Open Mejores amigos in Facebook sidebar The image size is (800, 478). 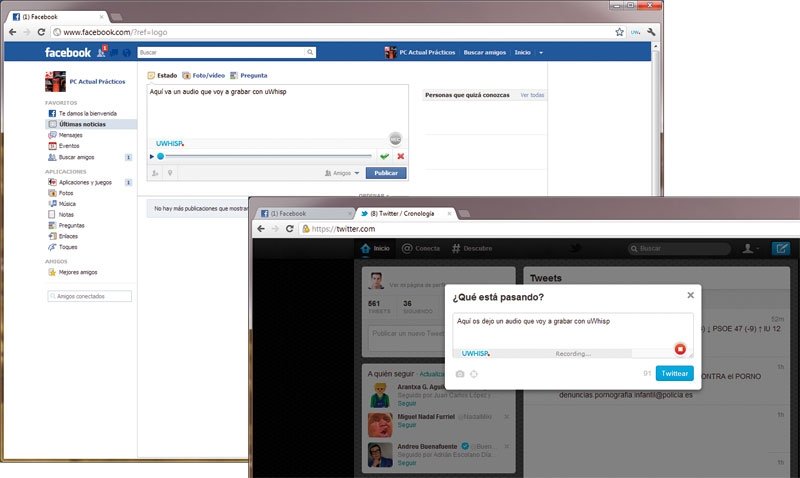coord(72,272)
